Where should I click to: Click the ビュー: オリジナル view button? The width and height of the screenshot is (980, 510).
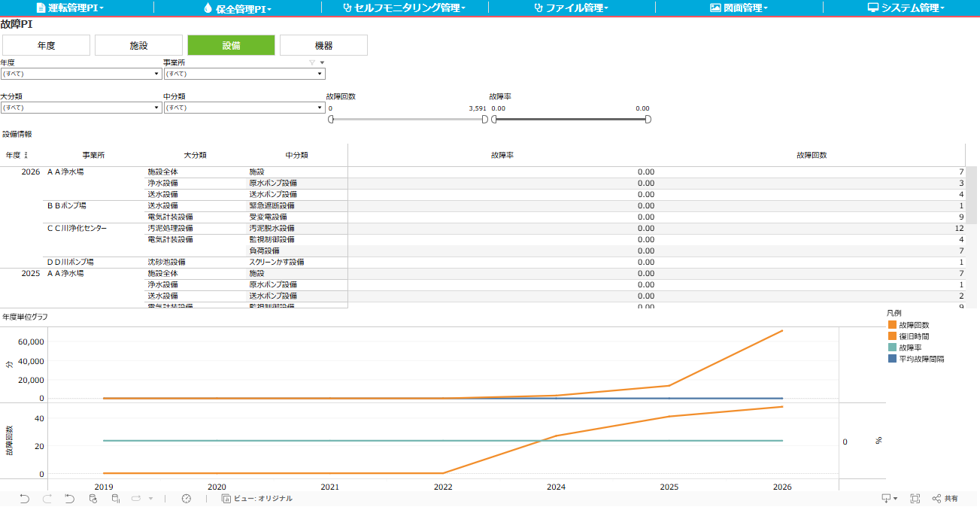(x=256, y=499)
